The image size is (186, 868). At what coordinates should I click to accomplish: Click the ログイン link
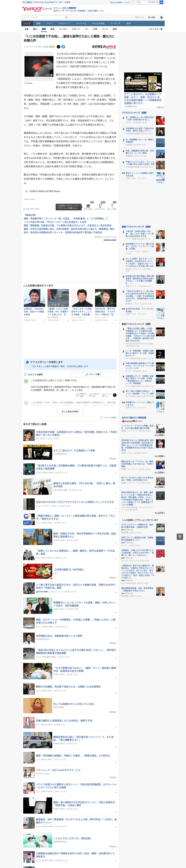click(x=57, y=11)
